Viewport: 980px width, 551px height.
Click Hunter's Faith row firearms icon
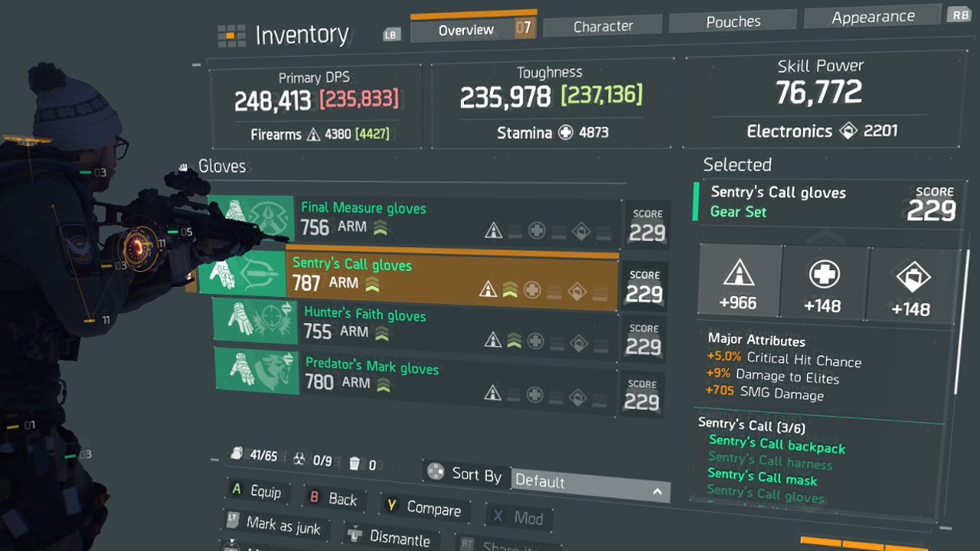[493, 340]
